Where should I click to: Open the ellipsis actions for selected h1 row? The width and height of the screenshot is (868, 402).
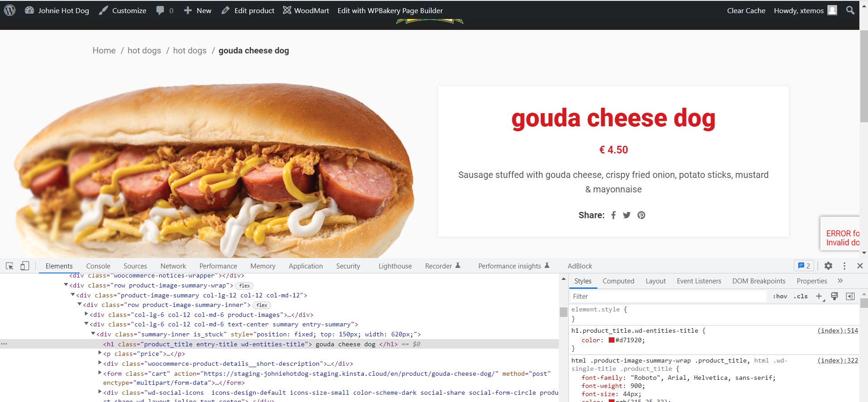coord(4,344)
